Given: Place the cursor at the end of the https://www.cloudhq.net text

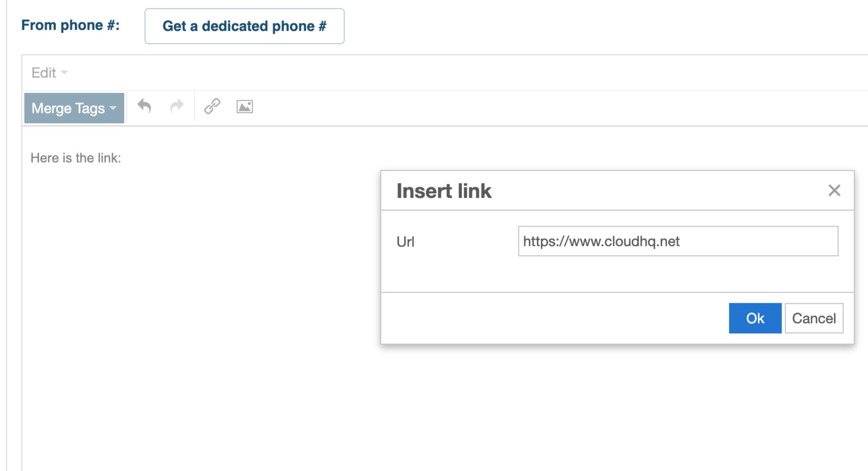Looking at the screenshot, I should tap(680, 241).
